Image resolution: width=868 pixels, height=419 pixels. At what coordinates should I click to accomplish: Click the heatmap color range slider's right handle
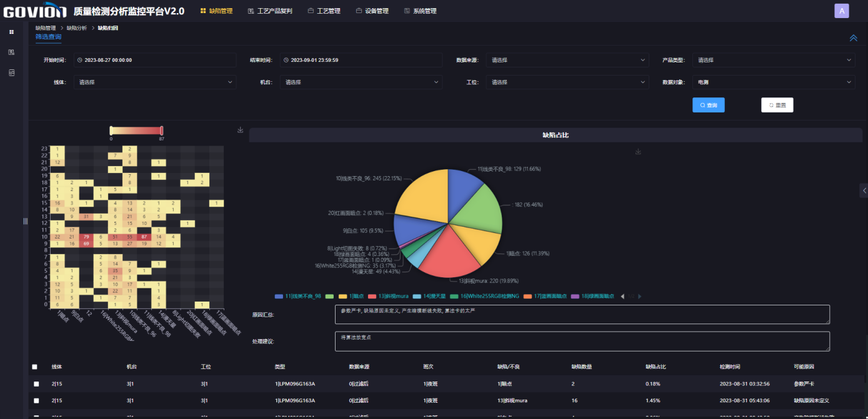tap(162, 131)
